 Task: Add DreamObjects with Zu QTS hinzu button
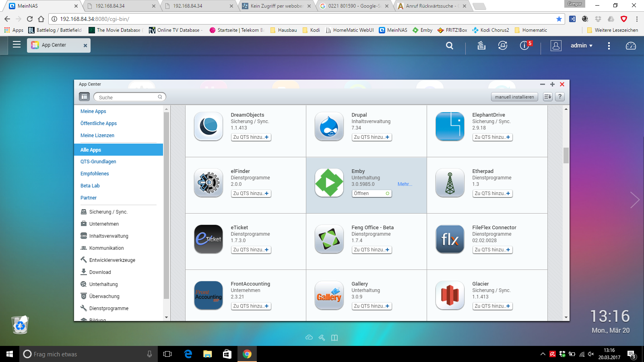click(x=251, y=137)
